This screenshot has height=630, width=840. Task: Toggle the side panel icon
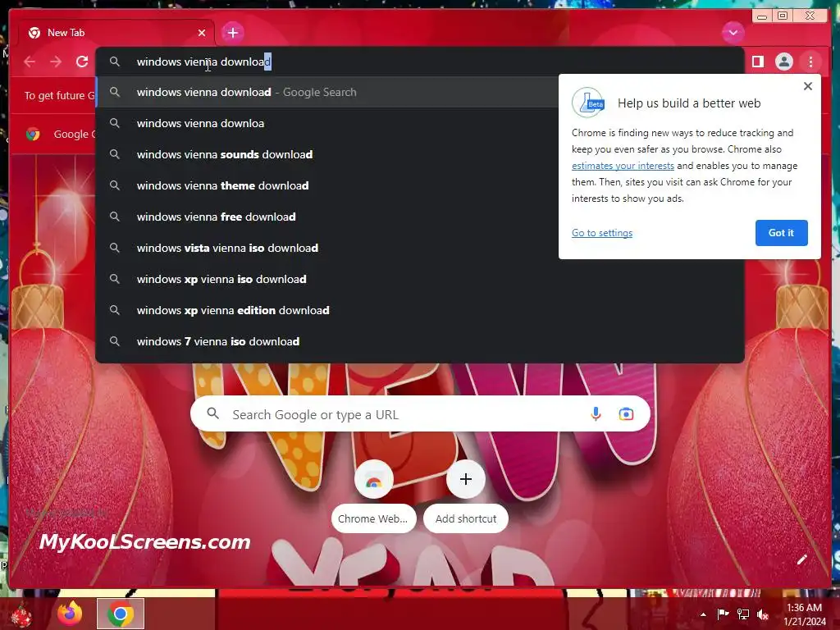tap(757, 62)
